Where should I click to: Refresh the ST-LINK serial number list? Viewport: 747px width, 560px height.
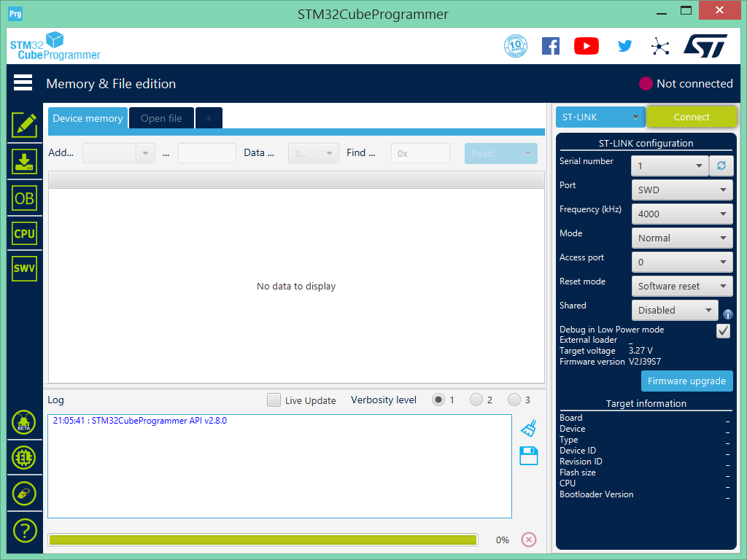(721, 166)
